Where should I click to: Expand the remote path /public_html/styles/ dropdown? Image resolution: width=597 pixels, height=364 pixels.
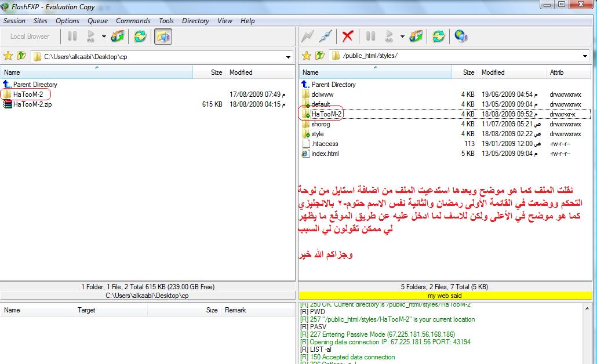pyautogui.click(x=584, y=56)
